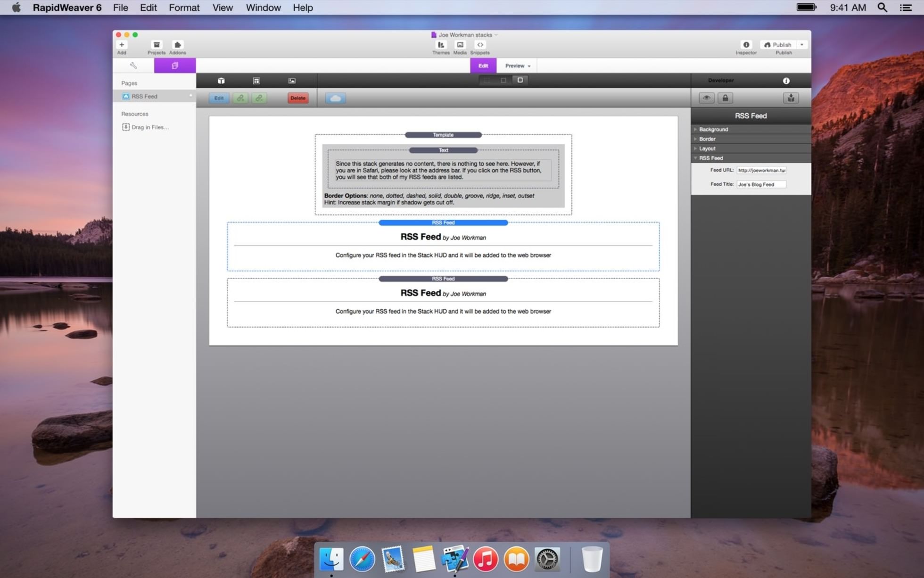
Task: Open the Publish dropdown arrow
Action: click(x=802, y=45)
